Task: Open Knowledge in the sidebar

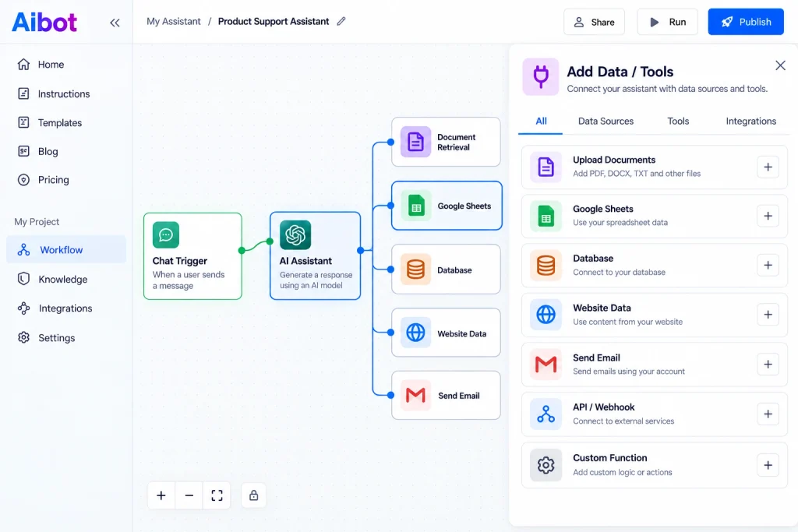Action: click(x=52, y=279)
